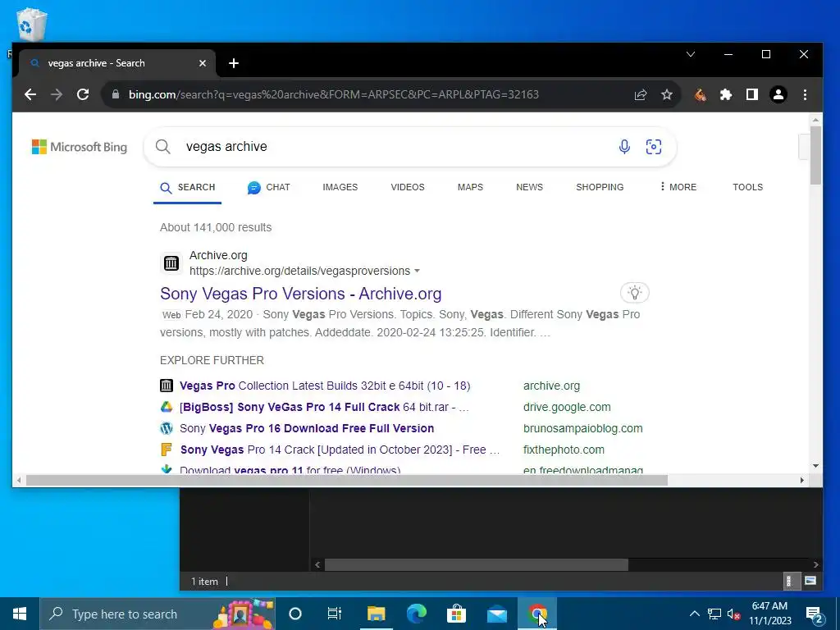Open 'Sony Vegas Pro Versions - Archive.org' result
Screen dimensions: 840x630
300,294
